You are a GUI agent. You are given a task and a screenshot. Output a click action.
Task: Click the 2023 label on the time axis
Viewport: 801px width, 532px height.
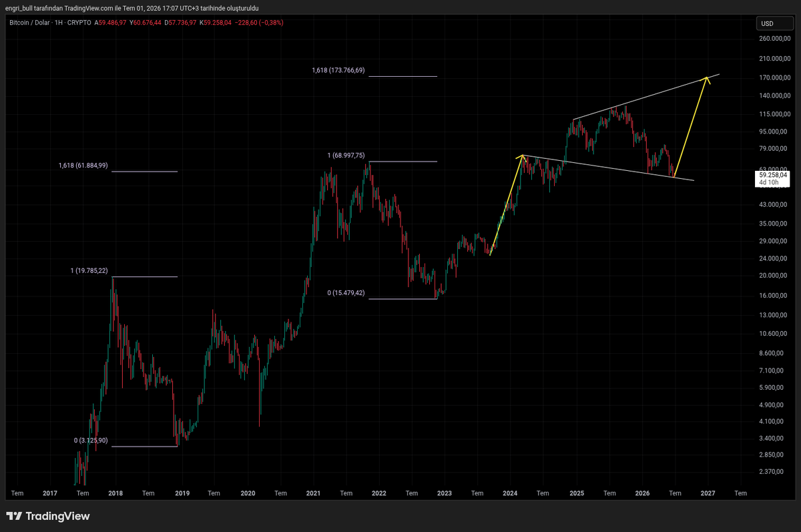coord(445,493)
